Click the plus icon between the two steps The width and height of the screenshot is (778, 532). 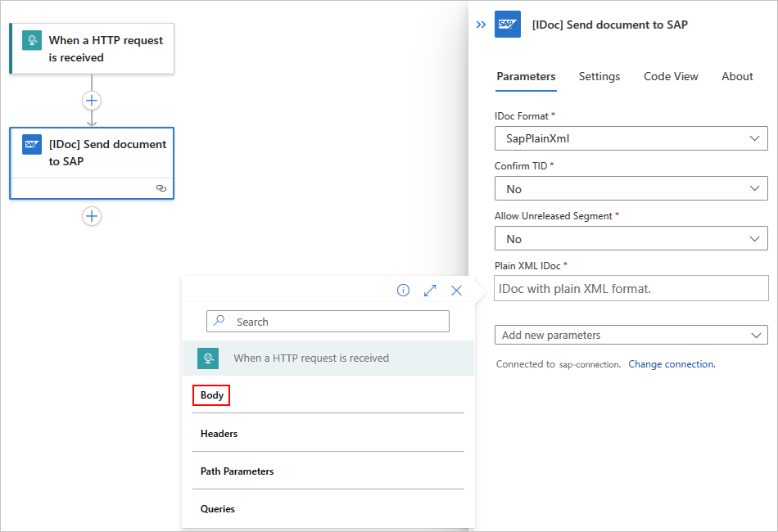[x=92, y=101]
